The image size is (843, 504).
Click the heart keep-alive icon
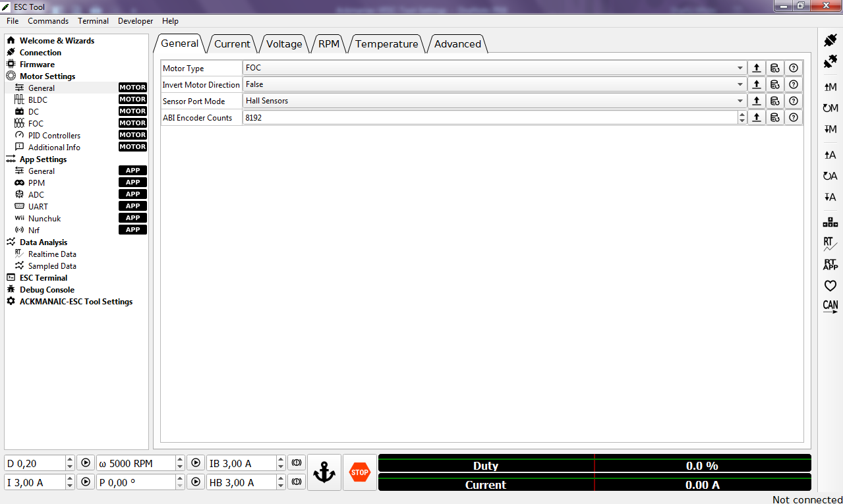tap(830, 286)
